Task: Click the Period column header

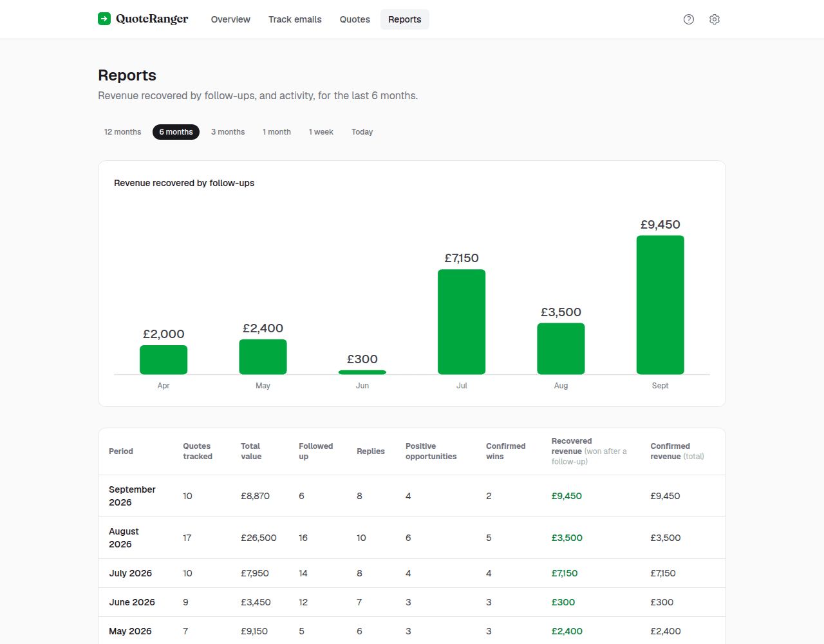Action: (121, 451)
